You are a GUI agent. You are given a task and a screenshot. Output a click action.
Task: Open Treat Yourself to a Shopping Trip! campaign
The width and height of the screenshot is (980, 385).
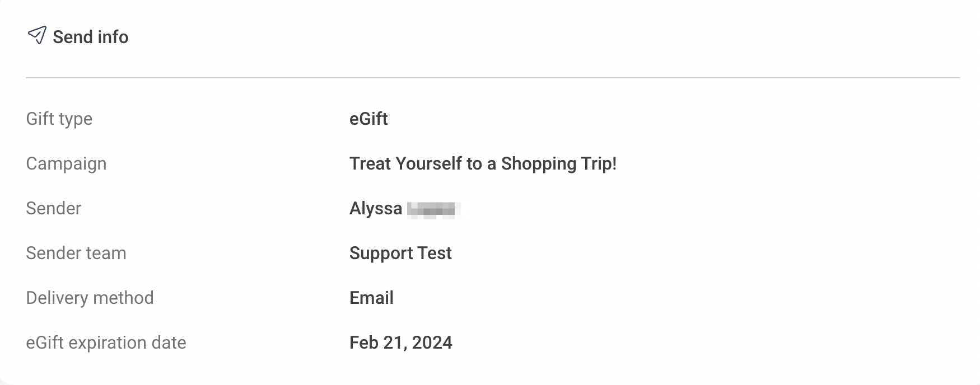[x=483, y=163]
